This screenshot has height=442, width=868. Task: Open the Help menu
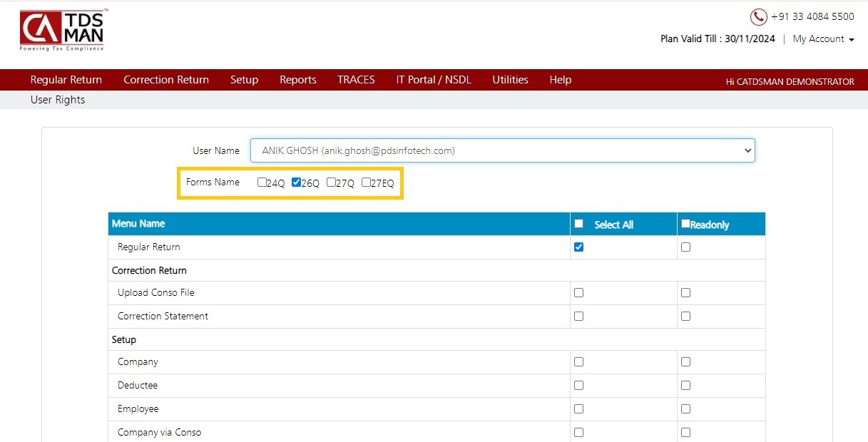click(x=561, y=80)
